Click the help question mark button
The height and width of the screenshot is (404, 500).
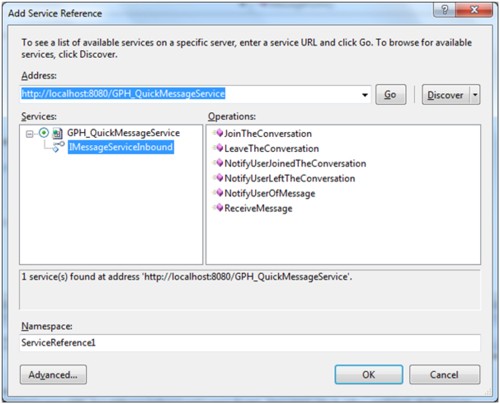click(x=444, y=10)
